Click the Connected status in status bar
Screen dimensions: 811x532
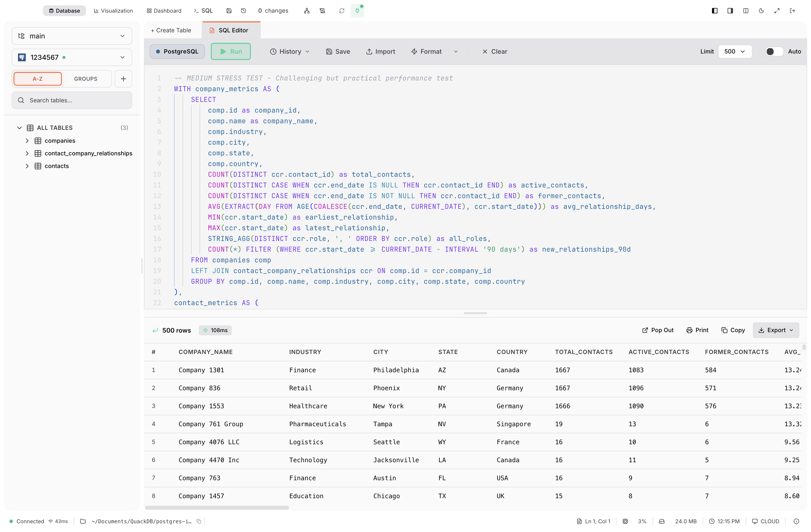(26, 521)
